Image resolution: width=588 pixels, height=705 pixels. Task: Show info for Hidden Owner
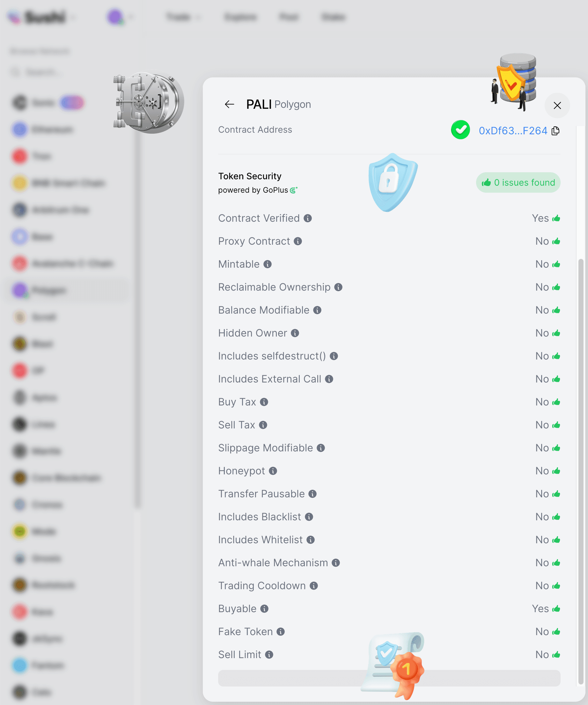(295, 333)
